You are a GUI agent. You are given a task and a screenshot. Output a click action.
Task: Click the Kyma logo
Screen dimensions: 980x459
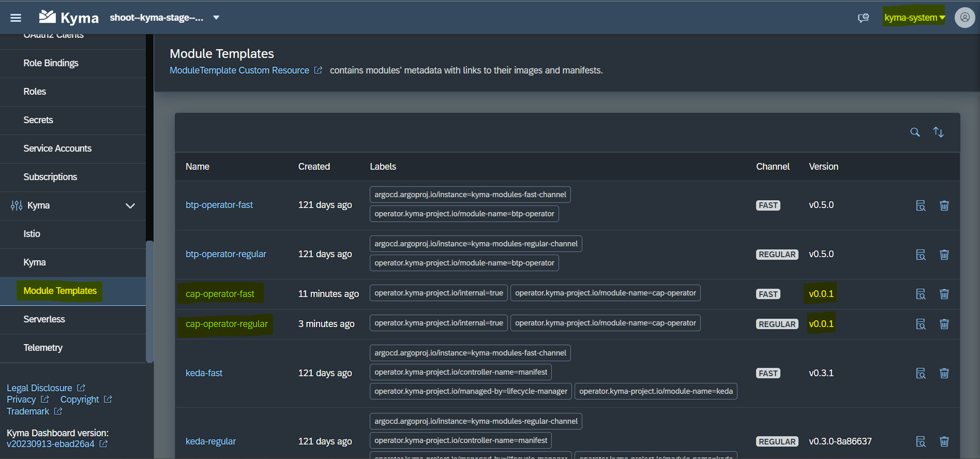[69, 17]
